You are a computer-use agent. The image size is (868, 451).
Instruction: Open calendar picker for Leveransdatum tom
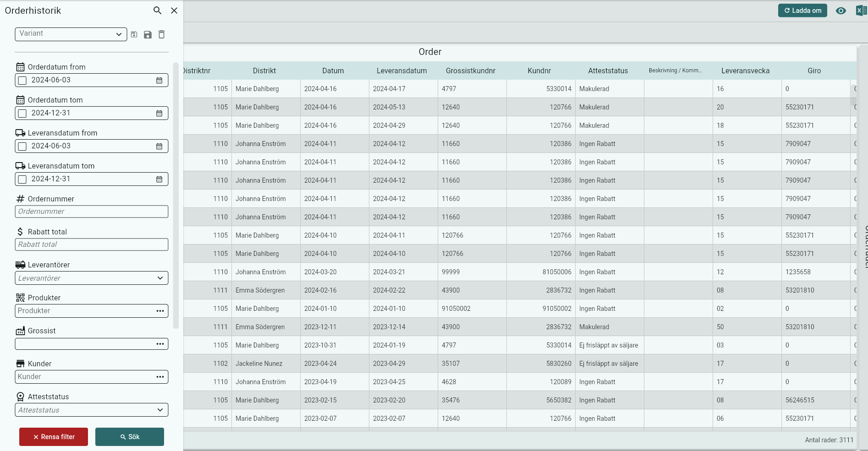[159, 179]
